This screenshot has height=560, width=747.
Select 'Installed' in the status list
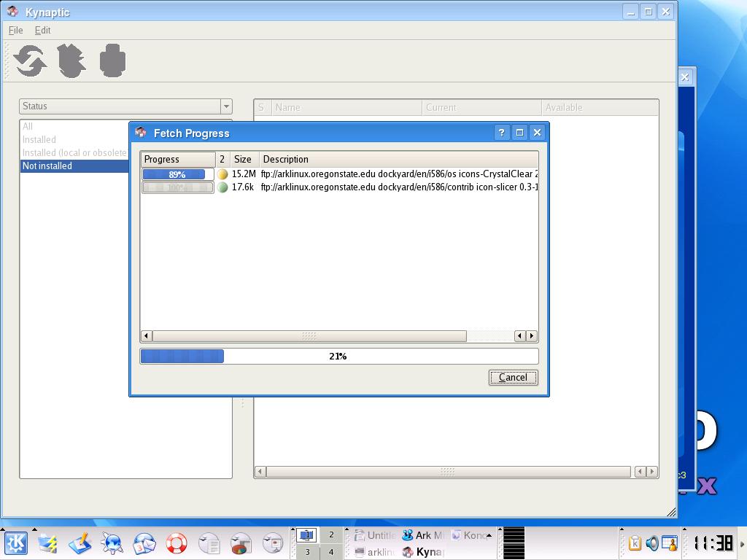pos(39,139)
